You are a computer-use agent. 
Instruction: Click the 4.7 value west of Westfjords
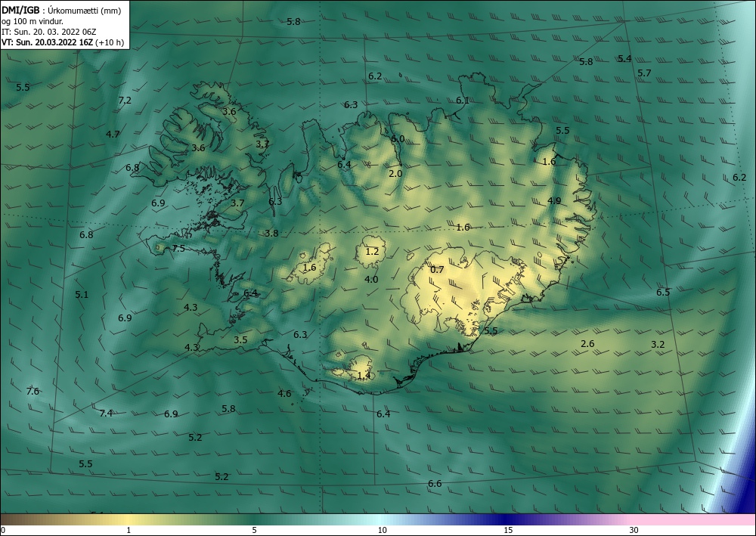coord(113,134)
